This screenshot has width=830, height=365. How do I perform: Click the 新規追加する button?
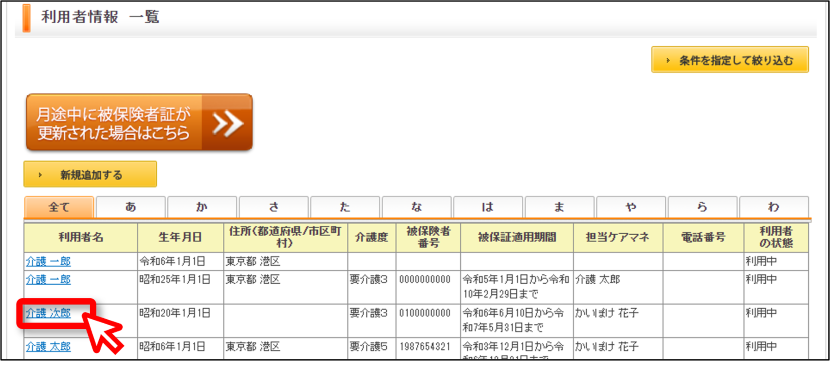click(x=90, y=175)
